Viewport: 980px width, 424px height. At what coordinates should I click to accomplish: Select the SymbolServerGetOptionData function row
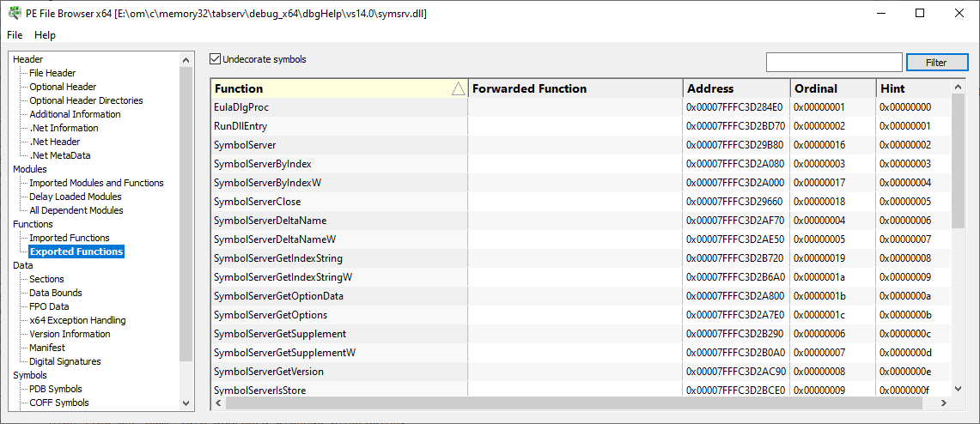click(x=581, y=296)
